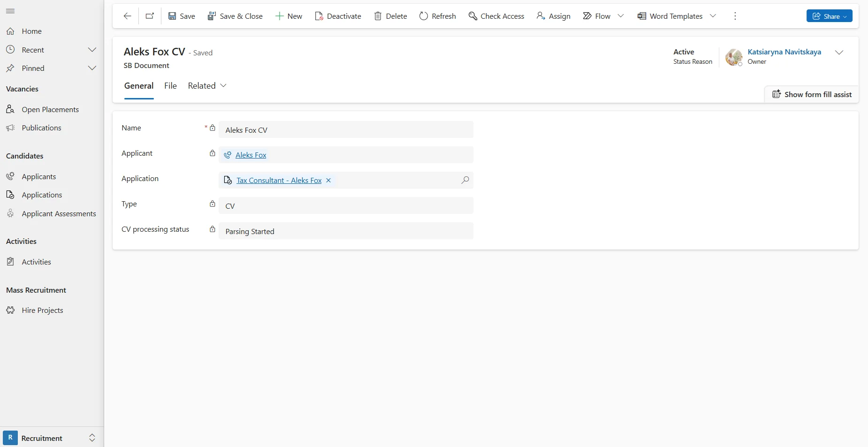Image resolution: width=868 pixels, height=447 pixels.
Task: Expand the Pinned section in sidebar
Action: (x=92, y=68)
